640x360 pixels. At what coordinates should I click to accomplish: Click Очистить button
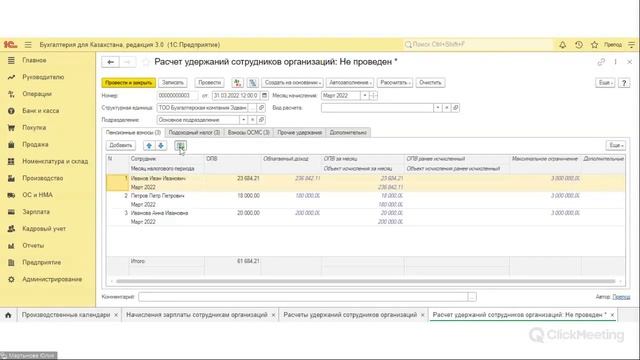click(430, 82)
